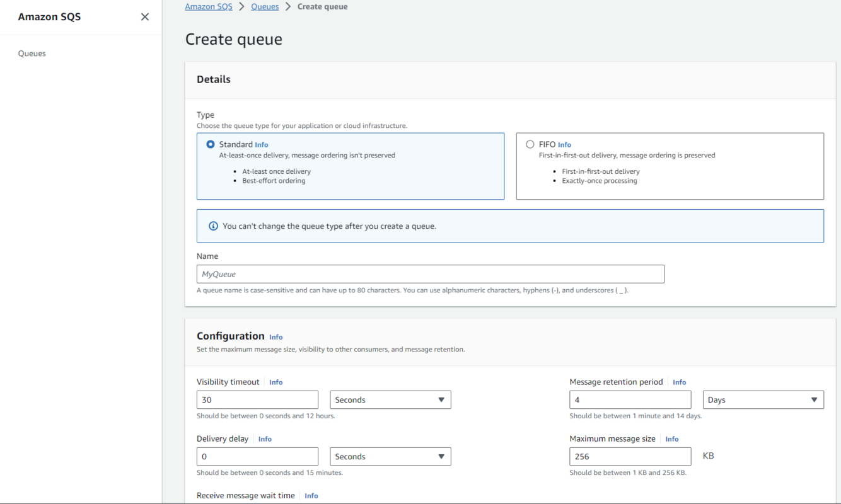Select the Standard queue type radio
The width and height of the screenshot is (841, 504).
click(x=211, y=144)
